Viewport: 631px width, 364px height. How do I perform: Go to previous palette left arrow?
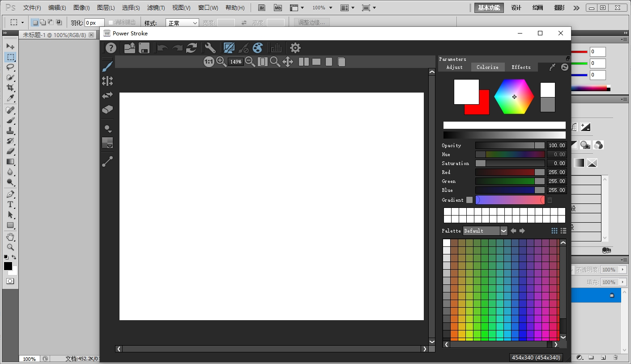[x=513, y=231]
